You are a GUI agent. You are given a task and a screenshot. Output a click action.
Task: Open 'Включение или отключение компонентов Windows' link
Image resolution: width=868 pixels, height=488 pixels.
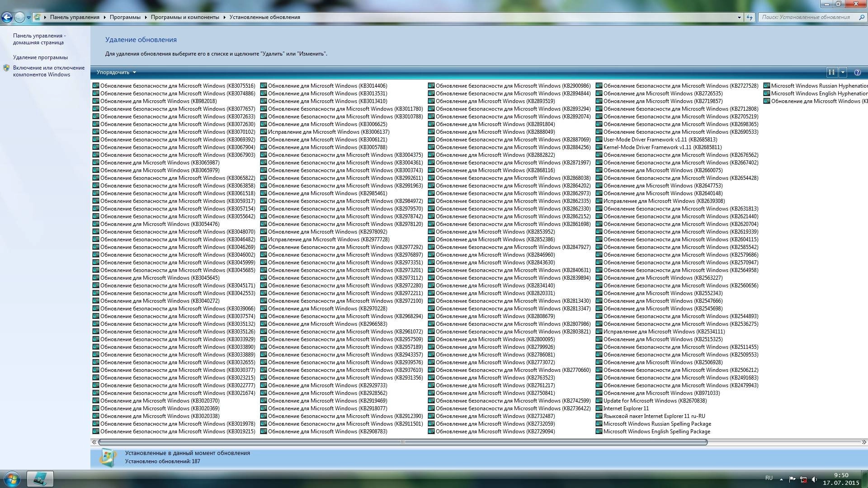[49, 71]
